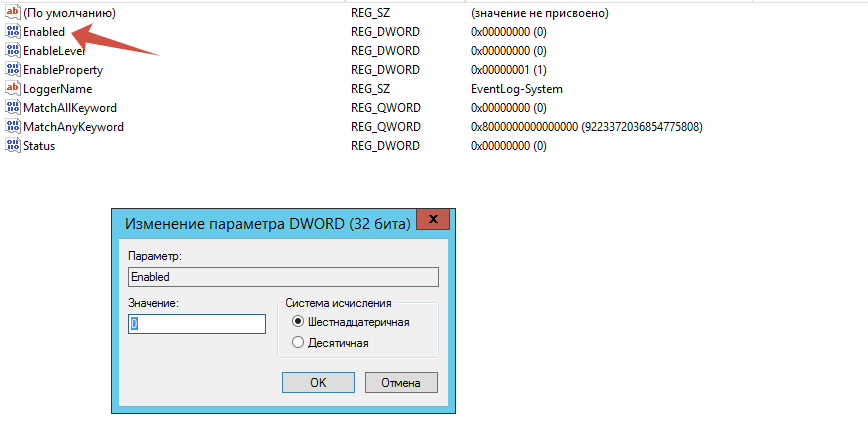Click the binary icon beside MatchAnyKeyword

(12, 127)
